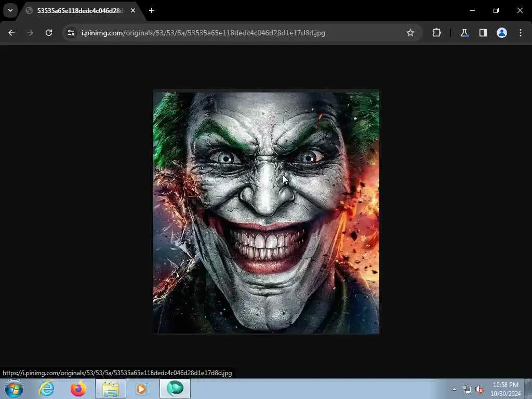Click the Show desktop strip
The height and width of the screenshot is (399, 532).
528,389
